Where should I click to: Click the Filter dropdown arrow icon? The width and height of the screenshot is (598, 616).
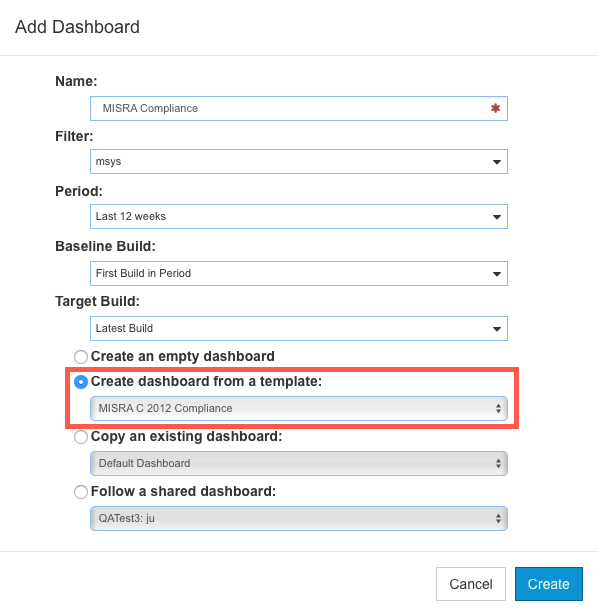point(497,162)
